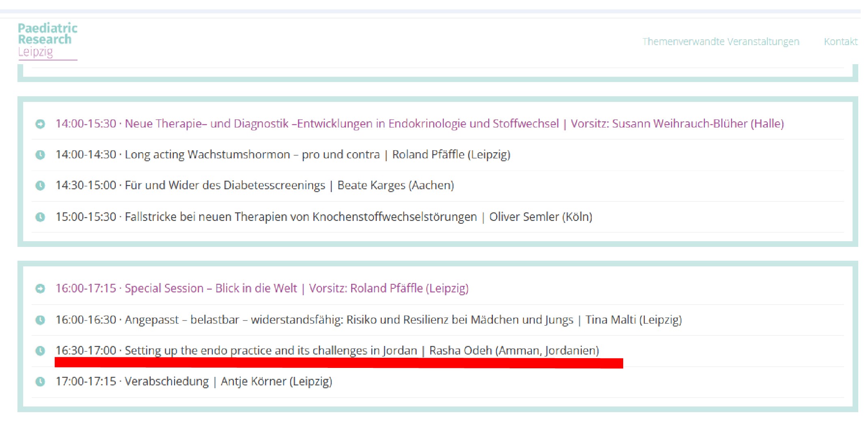Select Fallstricke bei neuen Therapien entry

click(x=324, y=217)
